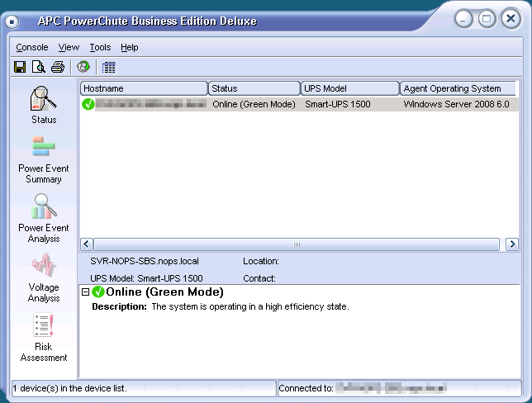This screenshot has width=532, height=403.
Task: Sort by the Status column header
Action: 254,88
